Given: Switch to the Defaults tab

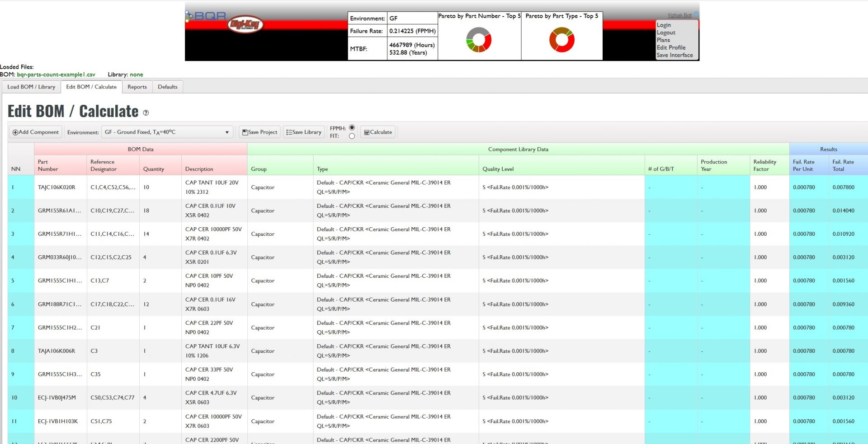Looking at the screenshot, I should [167, 87].
